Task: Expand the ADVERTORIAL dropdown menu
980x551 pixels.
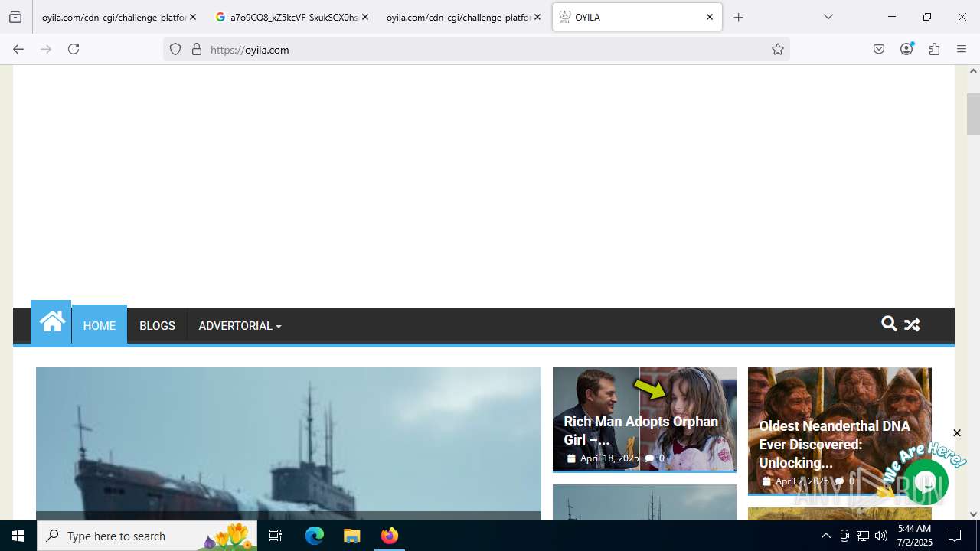Action: [240, 325]
